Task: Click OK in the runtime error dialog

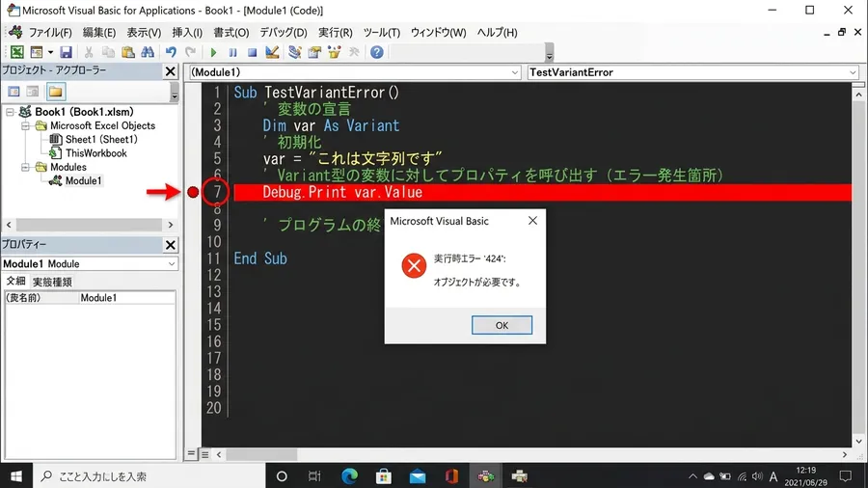Action: click(502, 325)
